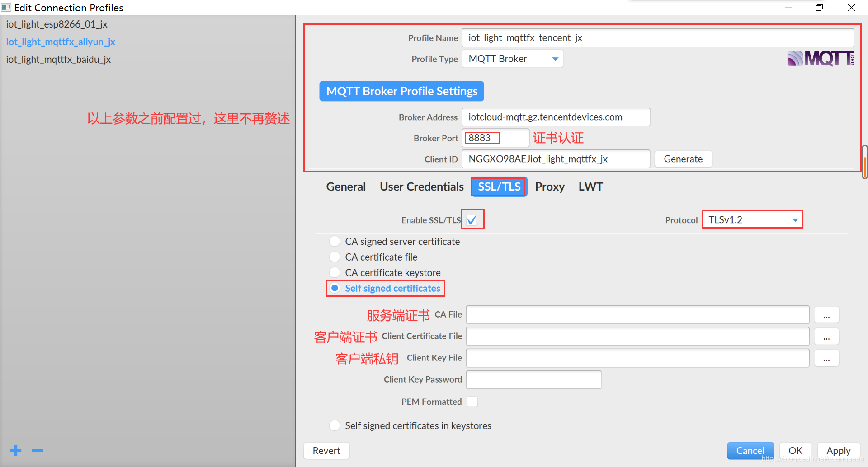Screen dimensions: 868x467
Task: Click the vertical scrollbar on right edge
Action: [x=865, y=162]
